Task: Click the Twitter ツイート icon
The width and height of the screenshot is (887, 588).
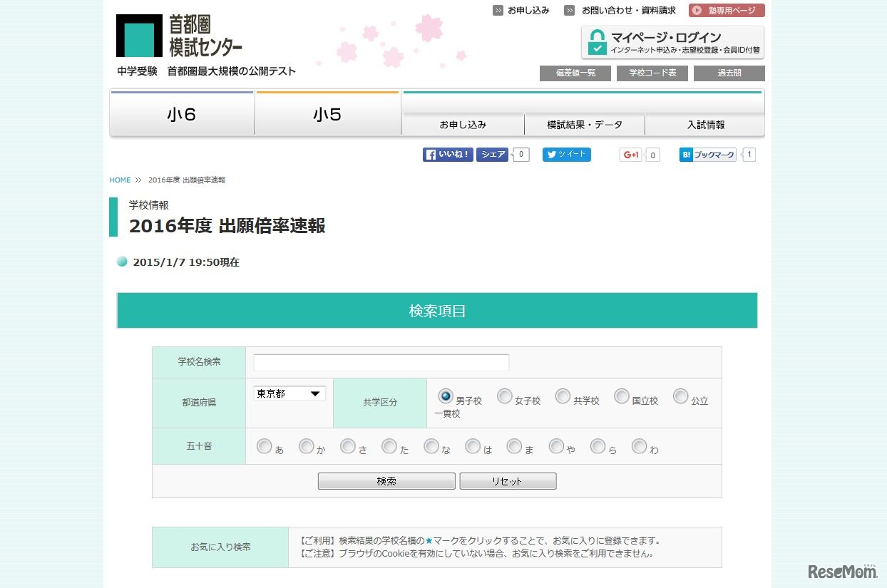Action: 566,154
